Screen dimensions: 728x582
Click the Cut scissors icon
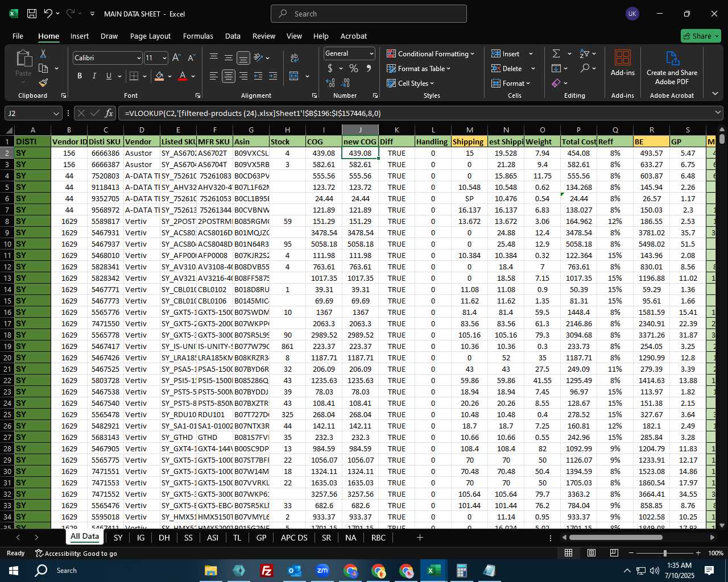coord(43,53)
